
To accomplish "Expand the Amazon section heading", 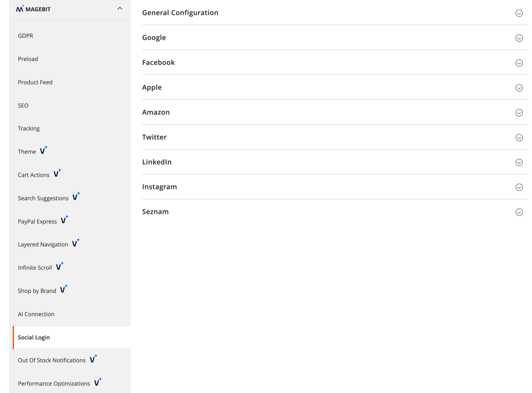I will [156, 112].
